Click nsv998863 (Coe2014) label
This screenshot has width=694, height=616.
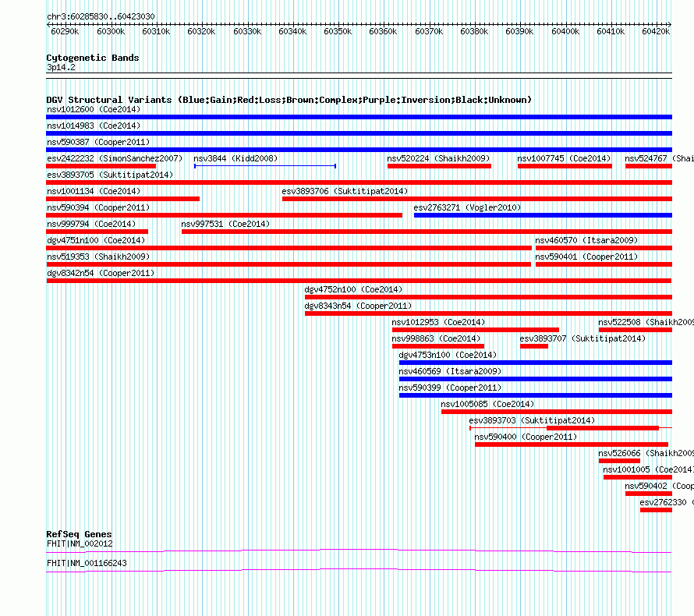coord(436,338)
